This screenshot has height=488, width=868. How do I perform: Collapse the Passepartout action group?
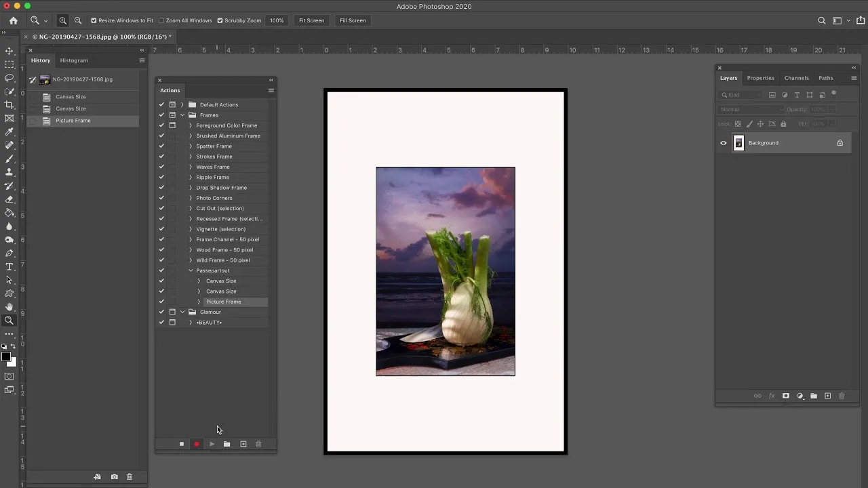(x=191, y=270)
